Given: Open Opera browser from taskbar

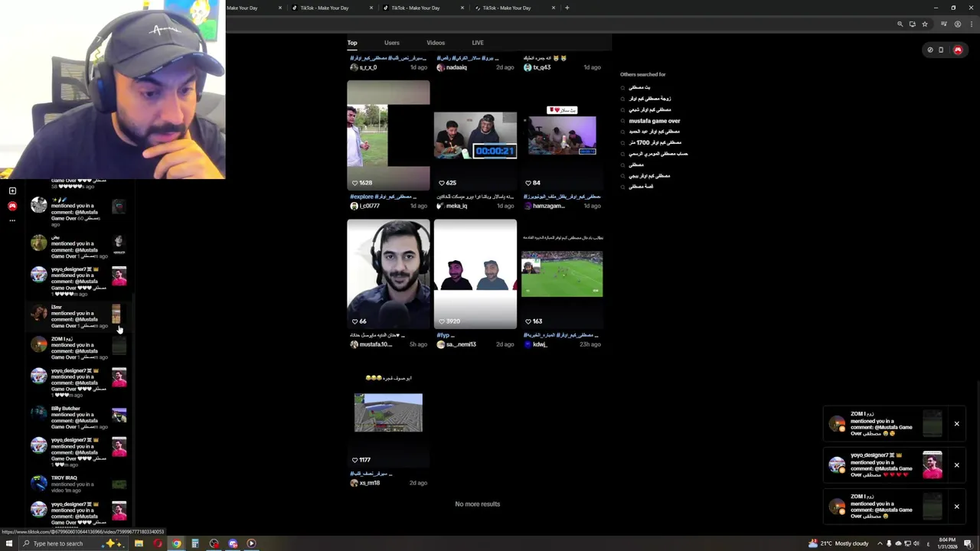Looking at the screenshot, I should [x=158, y=543].
